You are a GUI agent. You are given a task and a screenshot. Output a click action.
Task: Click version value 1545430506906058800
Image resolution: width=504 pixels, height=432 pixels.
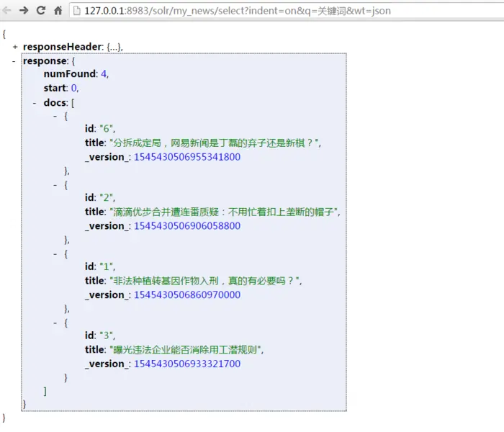(x=187, y=226)
